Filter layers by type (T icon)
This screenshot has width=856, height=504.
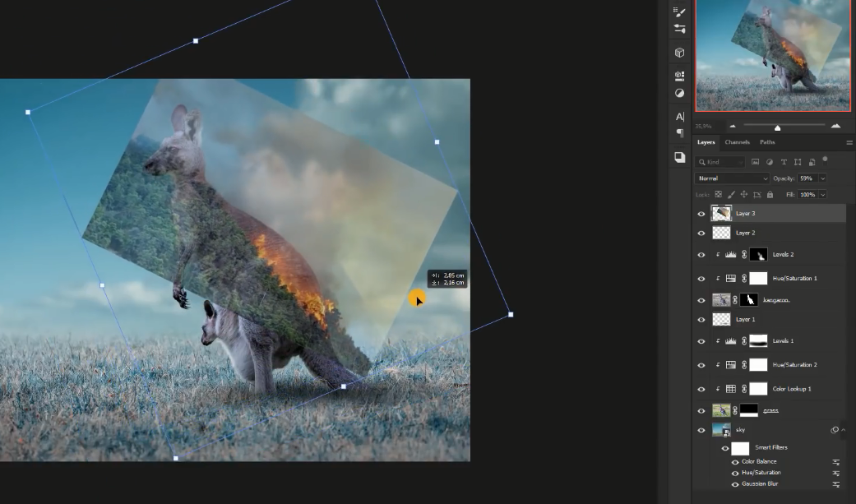[784, 162]
